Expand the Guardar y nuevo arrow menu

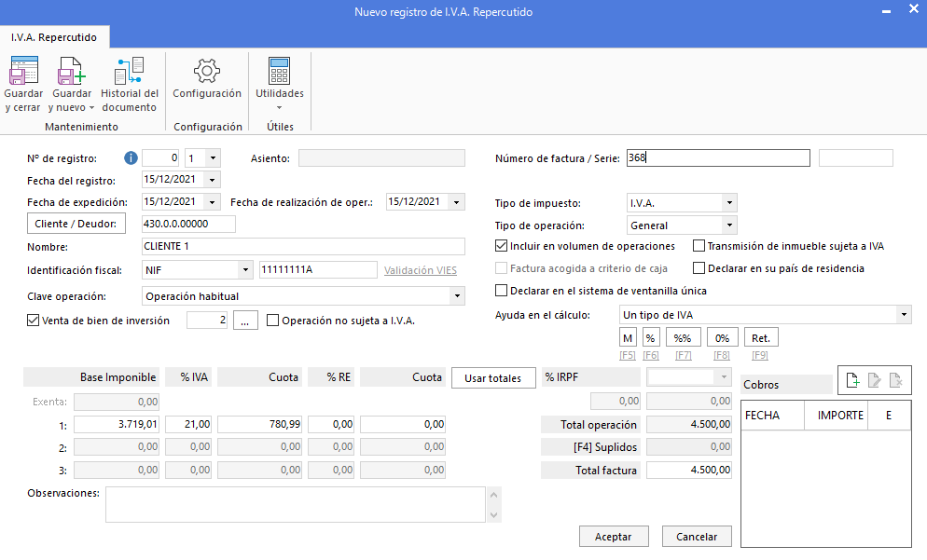91,108
